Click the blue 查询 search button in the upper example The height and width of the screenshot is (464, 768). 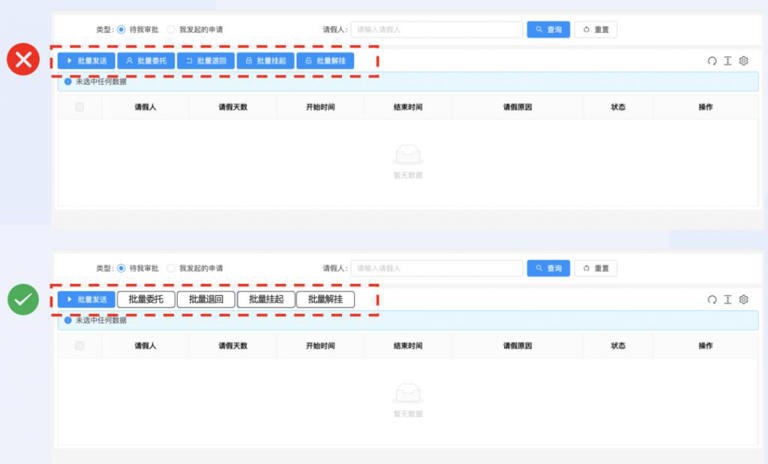(548, 30)
